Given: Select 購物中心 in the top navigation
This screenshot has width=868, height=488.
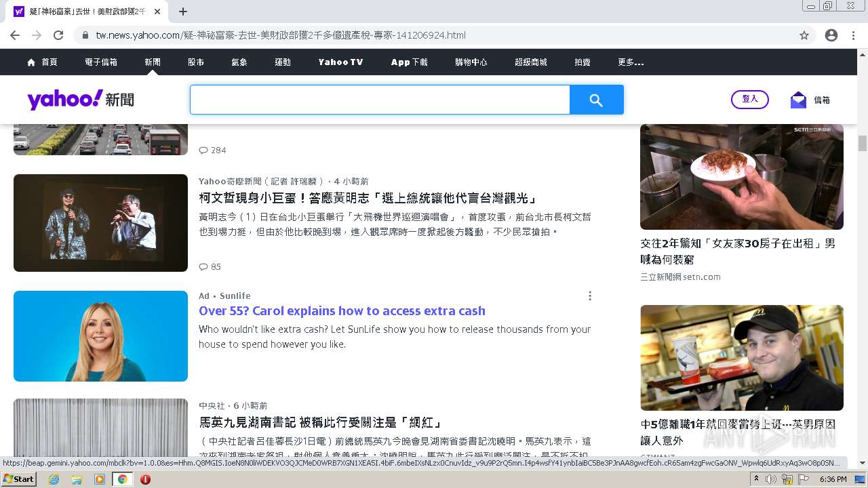Looking at the screenshot, I should 471,62.
